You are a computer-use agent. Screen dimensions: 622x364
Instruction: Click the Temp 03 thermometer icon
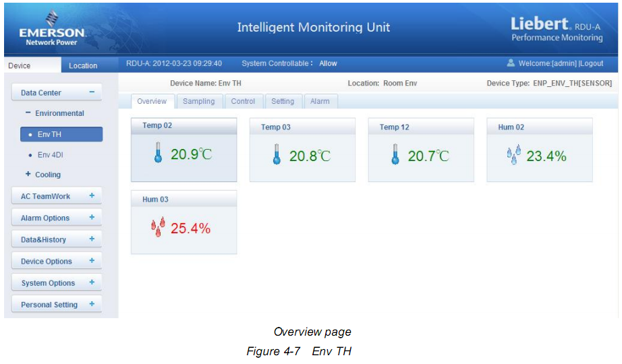277,155
